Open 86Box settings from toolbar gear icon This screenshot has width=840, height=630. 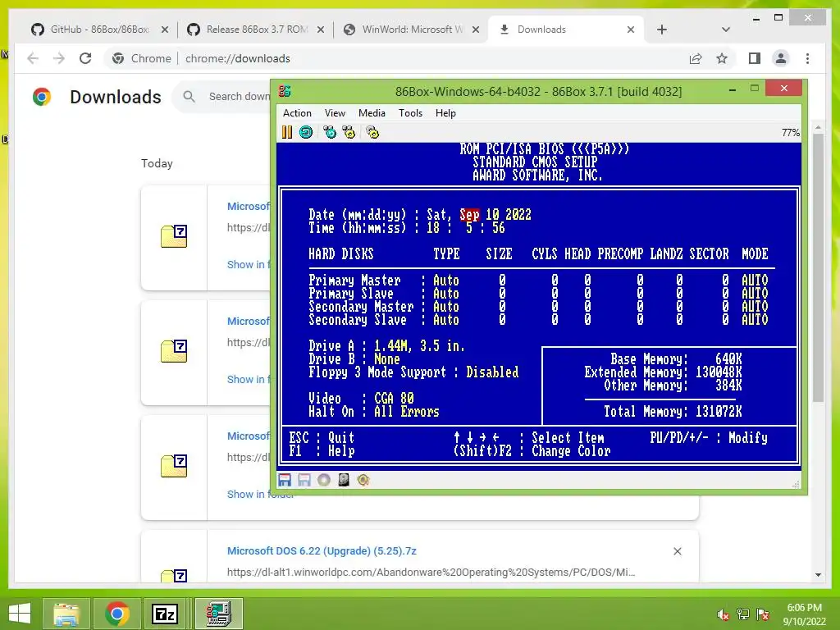tap(372, 132)
